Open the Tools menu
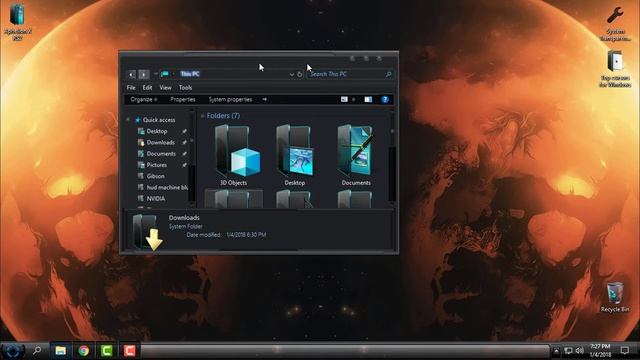Screen dimensions: 640x360 point(185,87)
